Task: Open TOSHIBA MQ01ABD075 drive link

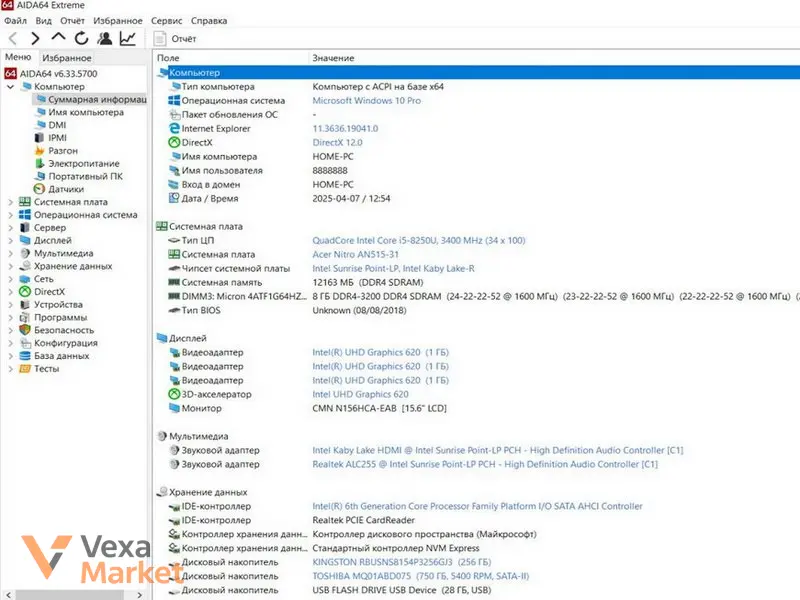Action: [420, 576]
